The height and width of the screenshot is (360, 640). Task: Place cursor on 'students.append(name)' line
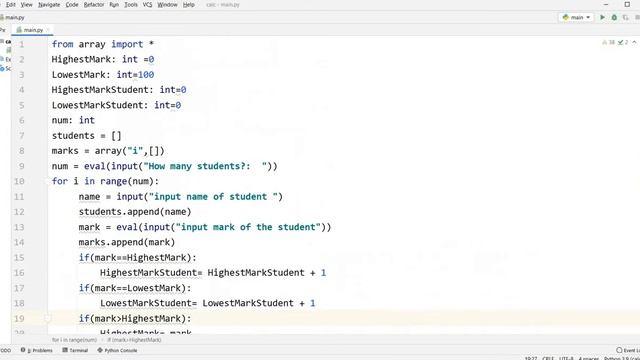coord(135,212)
